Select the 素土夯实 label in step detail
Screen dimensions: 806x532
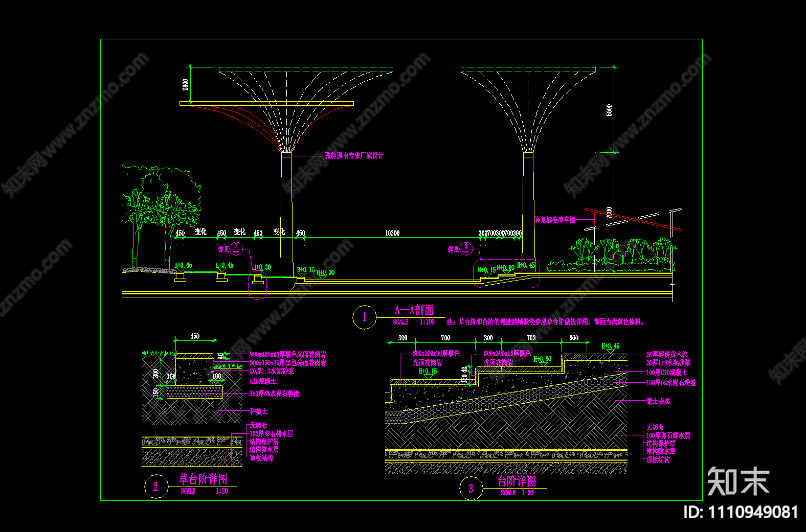click(x=658, y=401)
